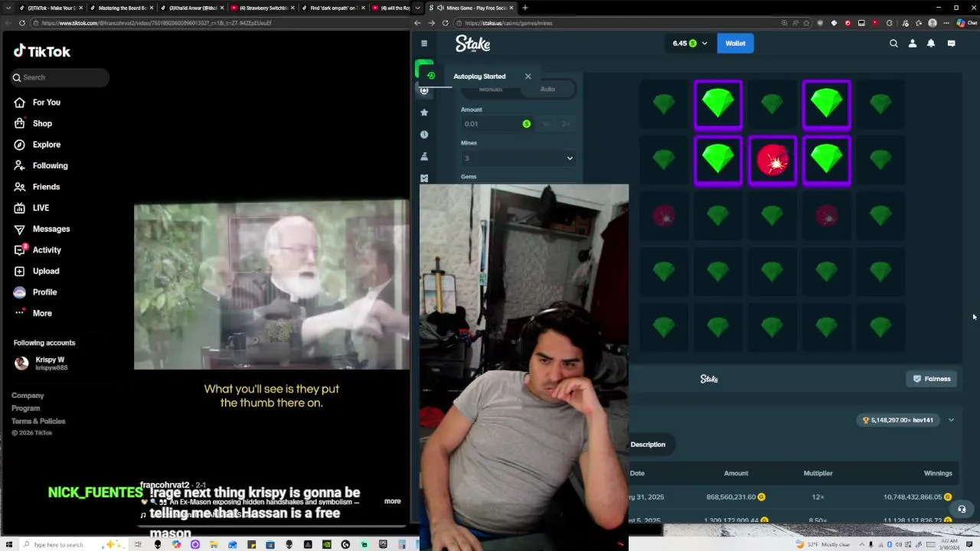The width and height of the screenshot is (980, 551).
Task: Expand the hov141 big win chevron
Action: pos(951,420)
